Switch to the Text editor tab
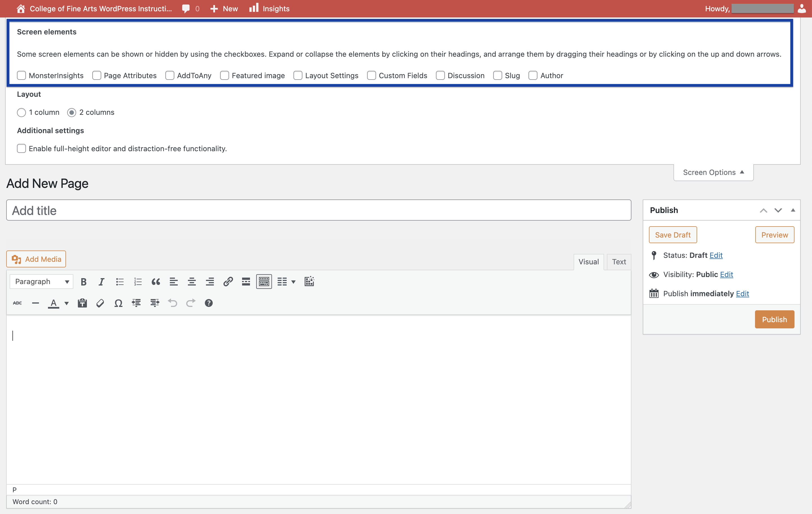Viewport: 812px width, 514px height. pyautogui.click(x=618, y=262)
